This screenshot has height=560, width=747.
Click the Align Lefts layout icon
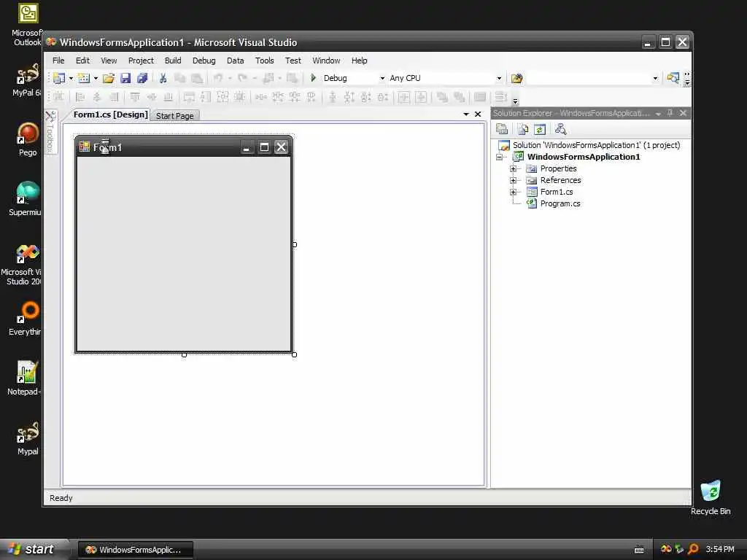(80, 97)
